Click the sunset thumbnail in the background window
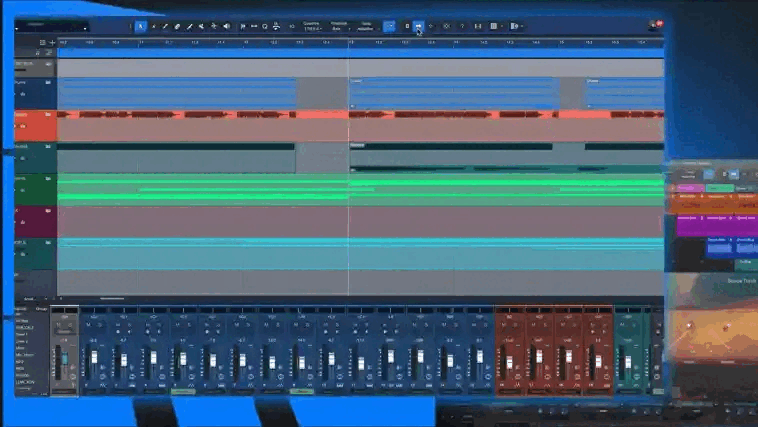Screen dimensions: 758x427 pos(714,334)
